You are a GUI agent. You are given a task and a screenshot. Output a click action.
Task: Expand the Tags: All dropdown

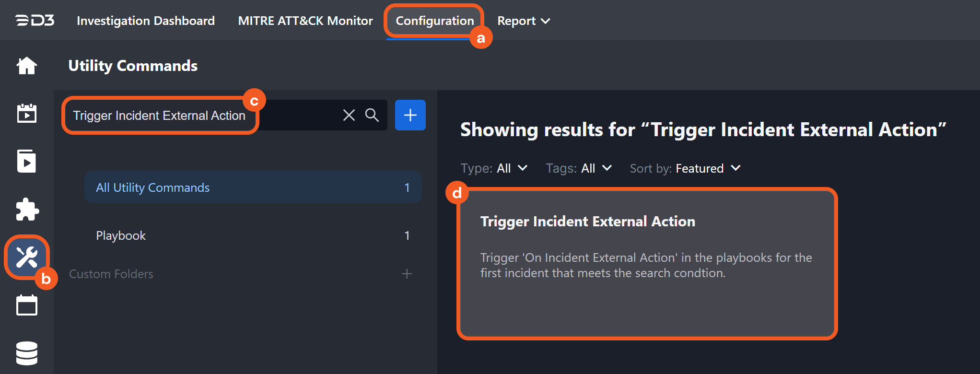pos(579,168)
